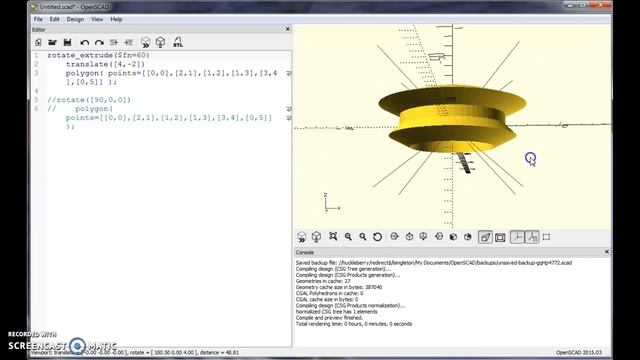Render the design from editor toolbar
Viewport: 640px width, 360px height.
(160, 42)
